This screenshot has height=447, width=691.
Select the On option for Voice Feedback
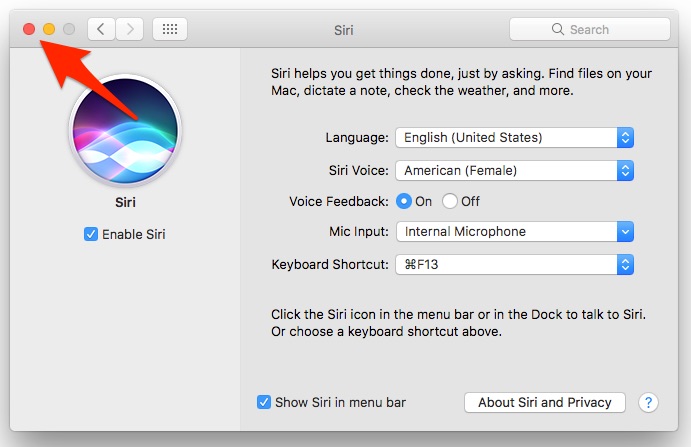(404, 201)
